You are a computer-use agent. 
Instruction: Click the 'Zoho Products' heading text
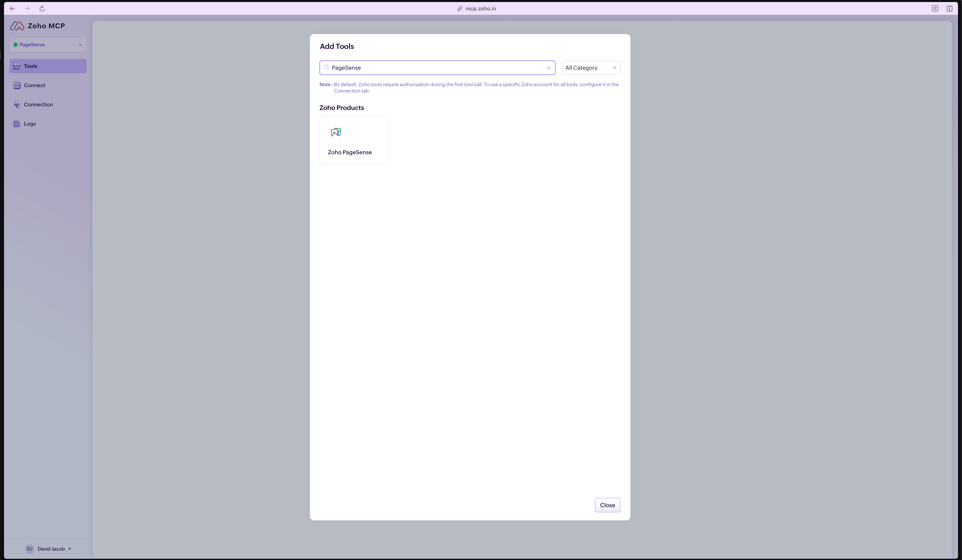(342, 108)
